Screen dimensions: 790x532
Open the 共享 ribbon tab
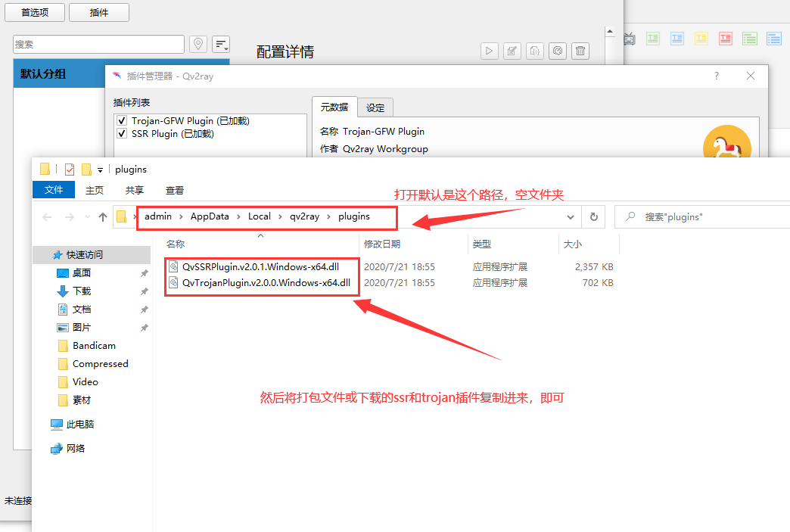[135, 191]
